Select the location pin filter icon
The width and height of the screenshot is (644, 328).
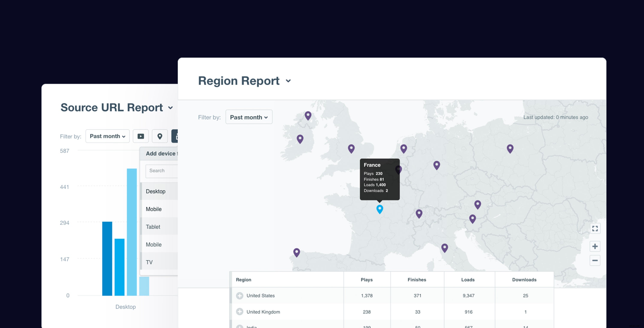point(160,136)
